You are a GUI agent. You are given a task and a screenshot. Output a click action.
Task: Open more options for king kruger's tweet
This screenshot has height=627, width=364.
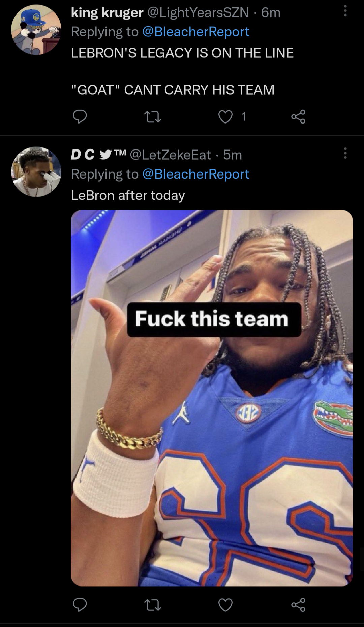(345, 11)
